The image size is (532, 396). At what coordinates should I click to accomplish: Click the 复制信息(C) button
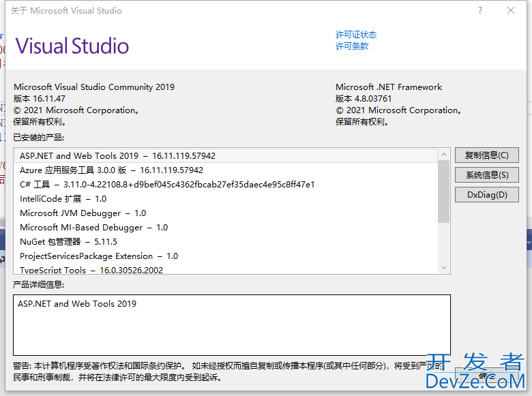point(486,155)
